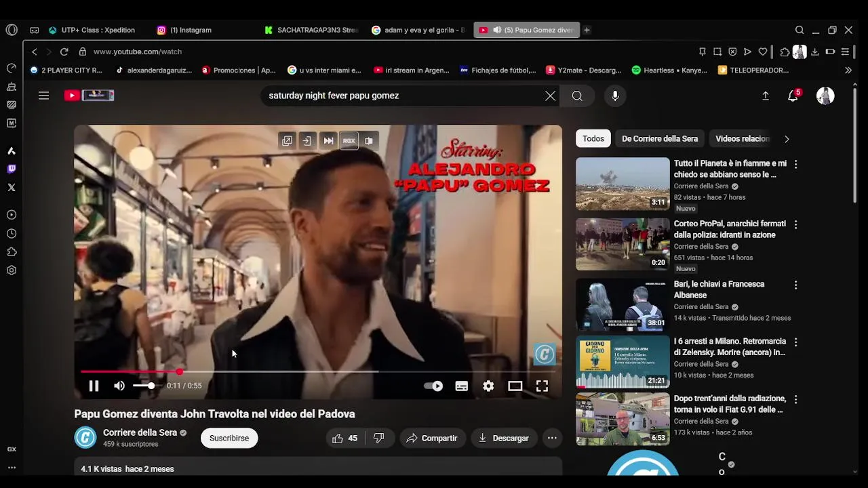
Task: Open X (Twitter) icon in sidebar
Action: (x=12, y=187)
